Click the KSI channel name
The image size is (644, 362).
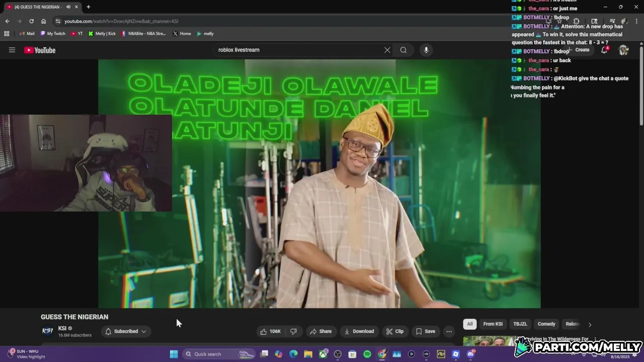tap(62, 328)
